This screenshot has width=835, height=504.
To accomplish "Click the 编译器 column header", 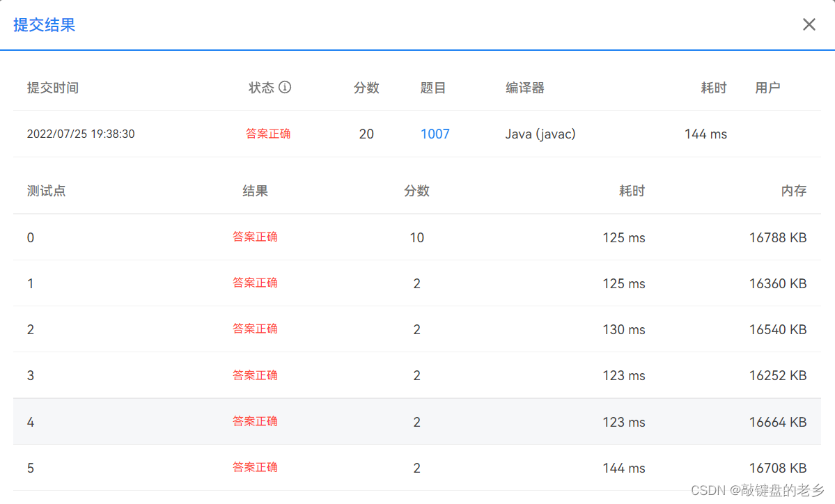I will click(x=524, y=88).
